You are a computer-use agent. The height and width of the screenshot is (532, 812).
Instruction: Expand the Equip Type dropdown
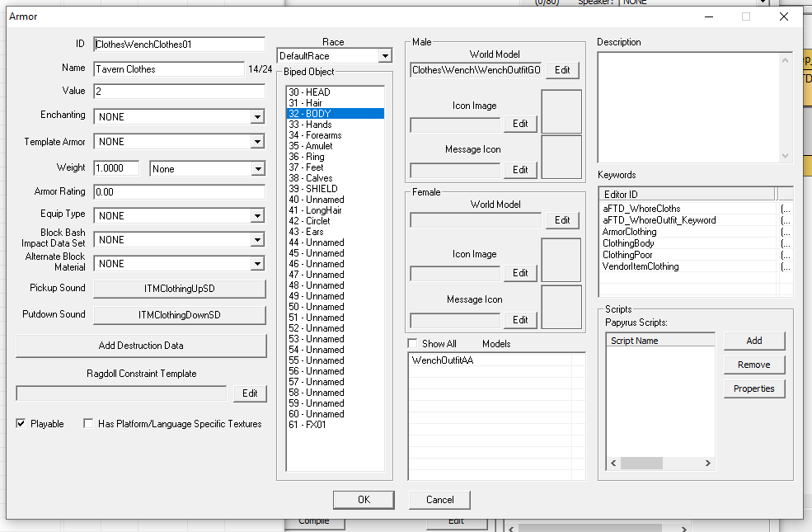(179, 215)
